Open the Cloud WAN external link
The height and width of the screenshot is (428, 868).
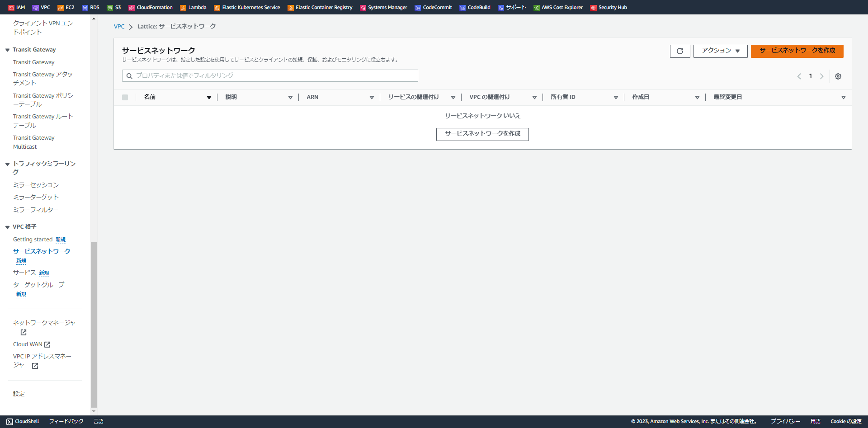[x=32, y=344]
